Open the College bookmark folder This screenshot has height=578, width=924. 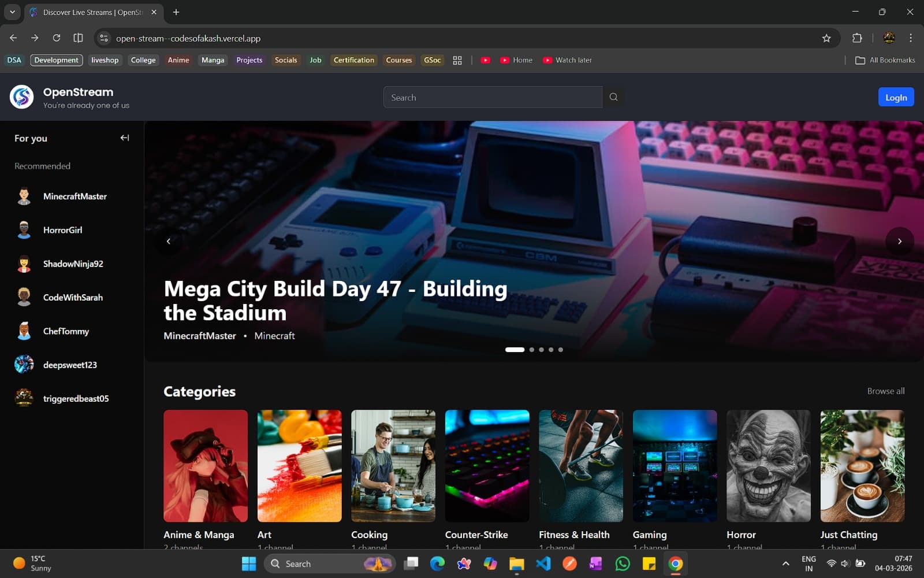(x=143, y=60)
